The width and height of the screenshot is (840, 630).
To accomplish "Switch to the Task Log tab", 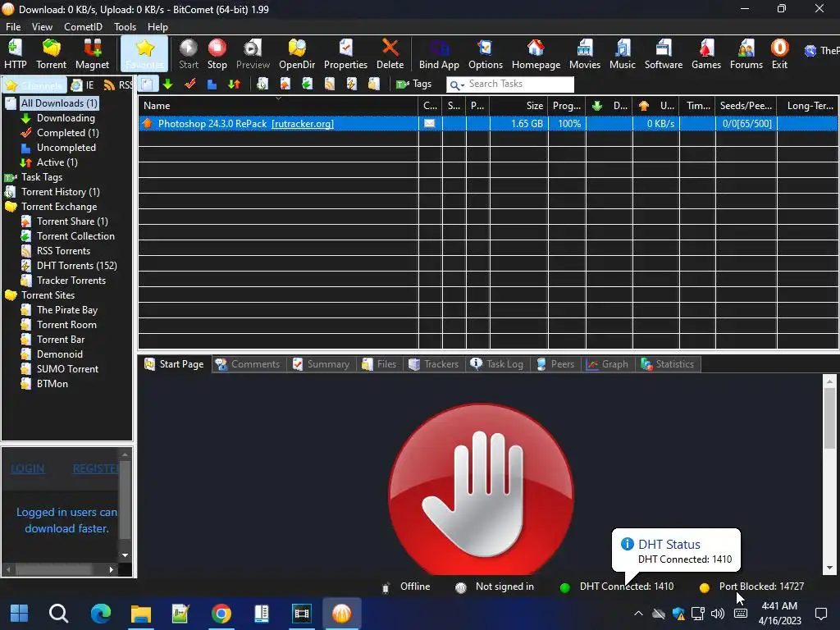I will coord(497,364).
